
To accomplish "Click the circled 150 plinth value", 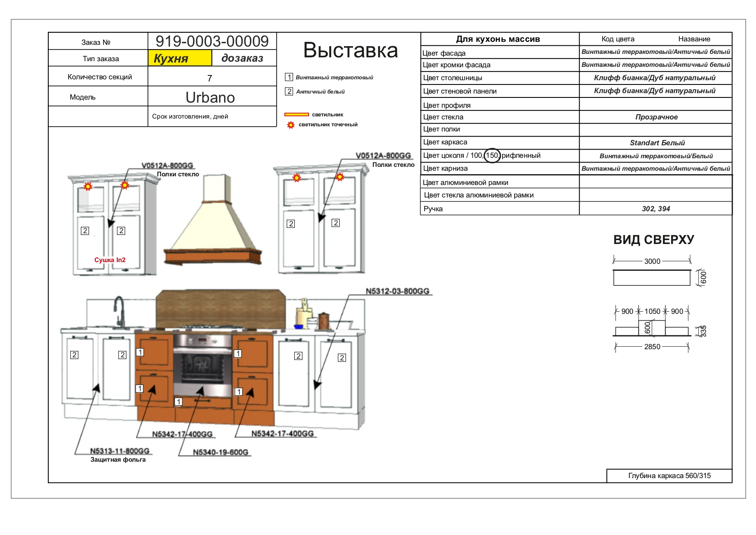I will pos(492,155).
